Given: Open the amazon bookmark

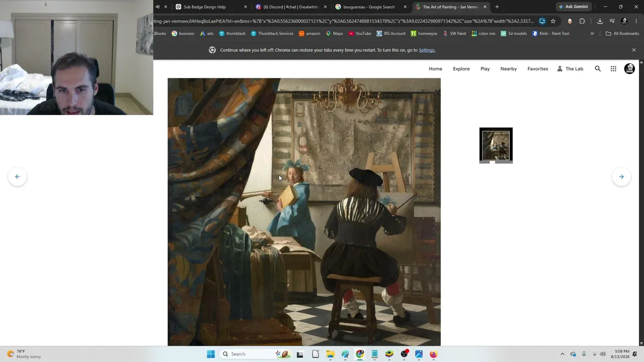Looking at the screenshot, I should [309, 34].
